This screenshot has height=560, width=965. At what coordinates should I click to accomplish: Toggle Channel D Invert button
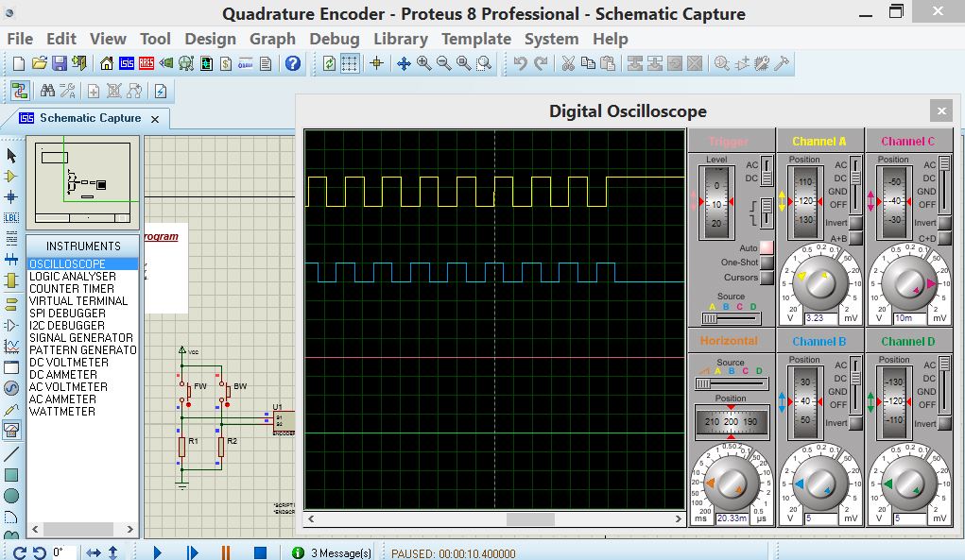point(945,423)
